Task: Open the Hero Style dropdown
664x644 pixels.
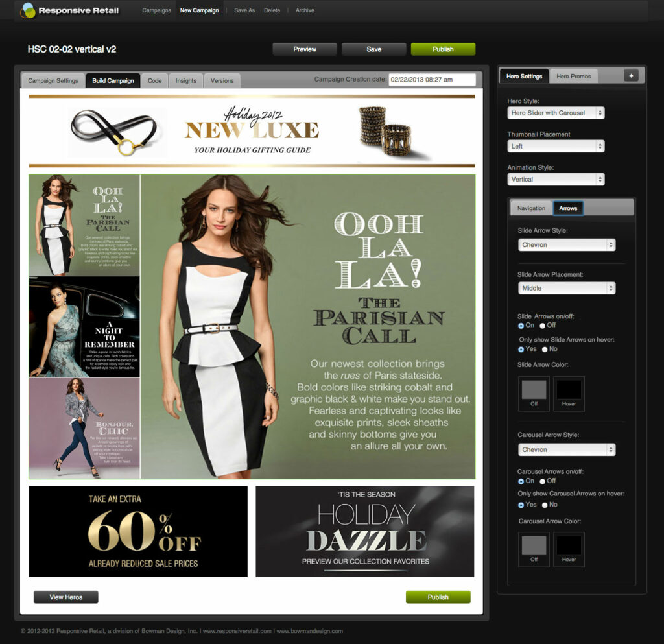Action: pyautogui.click(x=556, y=113)
